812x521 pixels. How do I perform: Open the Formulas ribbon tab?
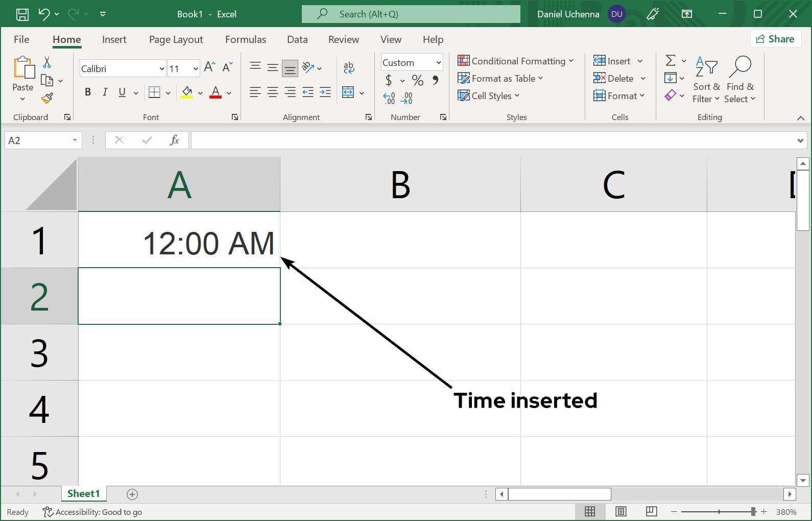point(246,39)
